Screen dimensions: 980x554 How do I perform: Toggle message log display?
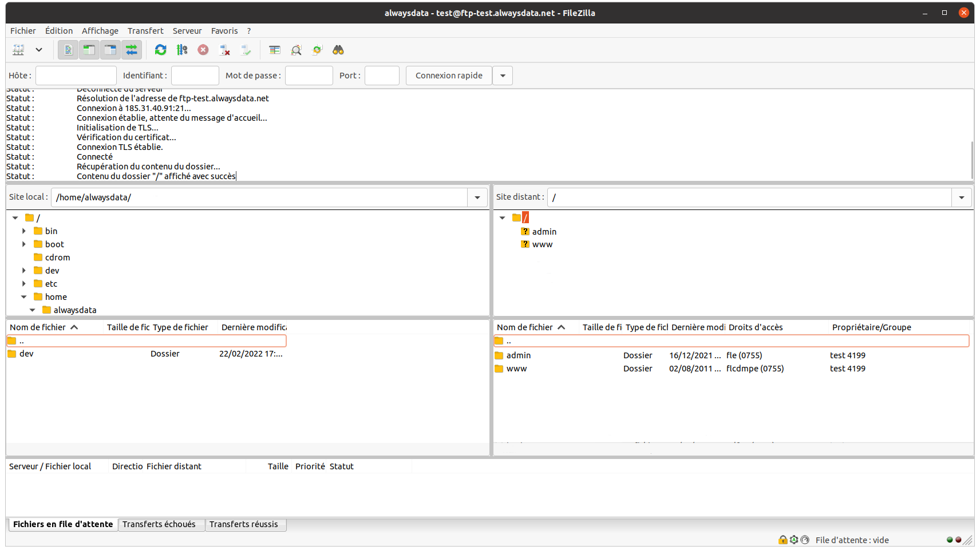coord(68,50)
